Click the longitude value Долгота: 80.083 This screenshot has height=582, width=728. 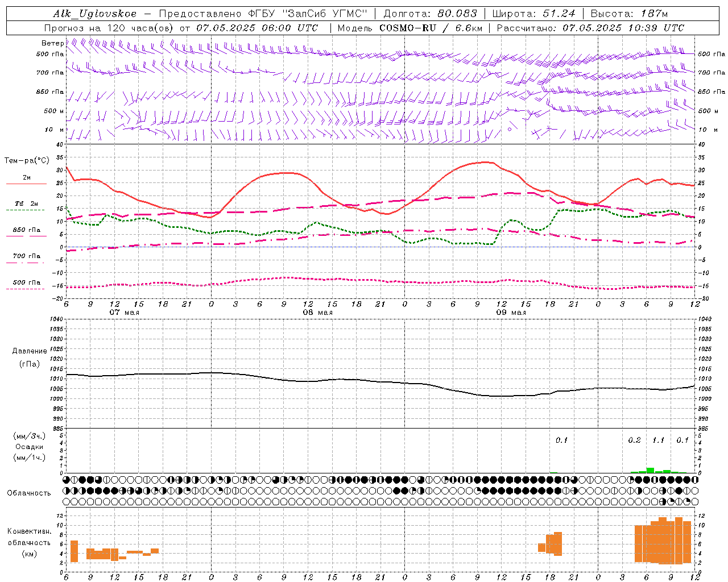tap(430, 14)
